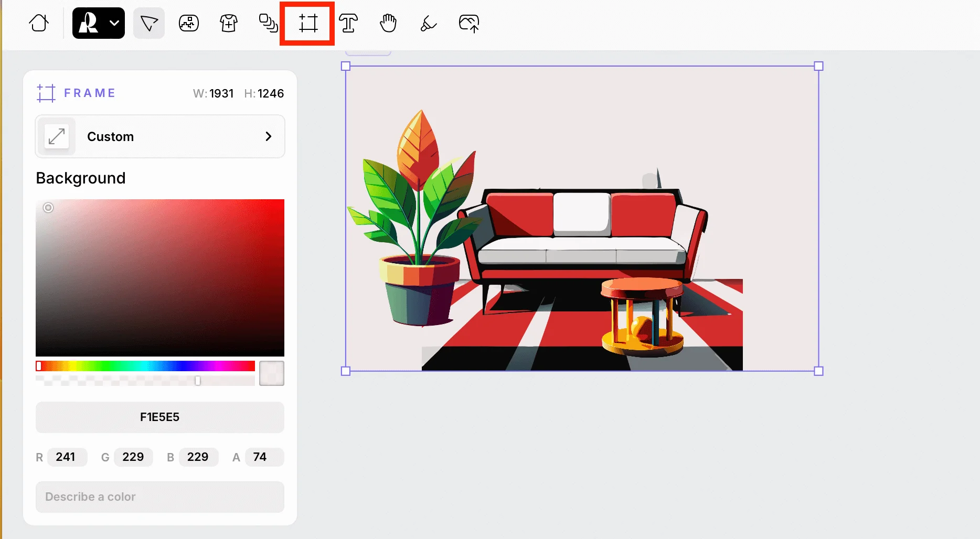980x539 pixels.
Task: Click the red channel value 241
Action: click(66, 457)
